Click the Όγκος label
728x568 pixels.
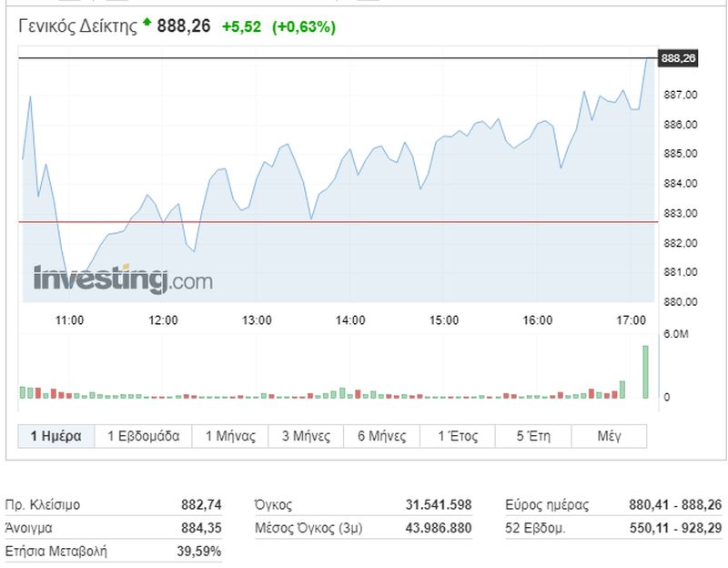[x=274, y=505]
